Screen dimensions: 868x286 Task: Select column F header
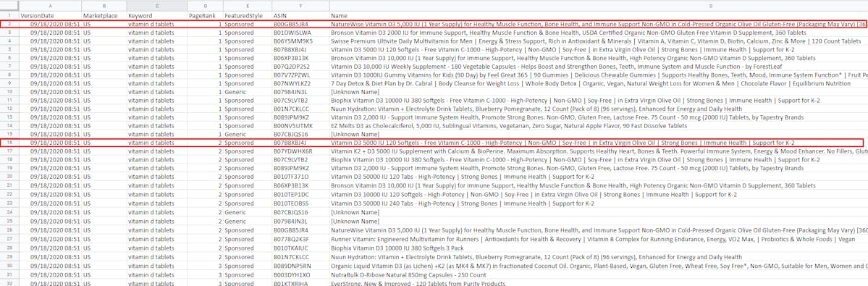click(x=300, y=6)
